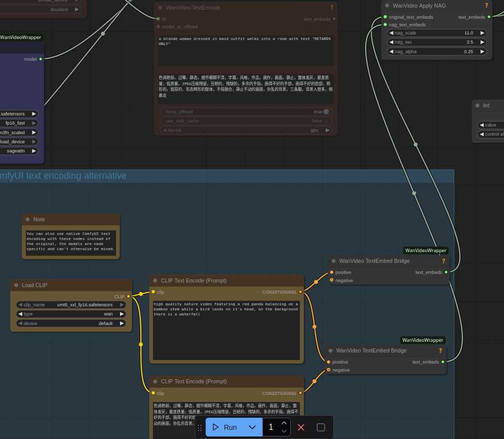Increase nag_scale with its right arrow
Screen dimensions: 504x439
pos(482,33)
